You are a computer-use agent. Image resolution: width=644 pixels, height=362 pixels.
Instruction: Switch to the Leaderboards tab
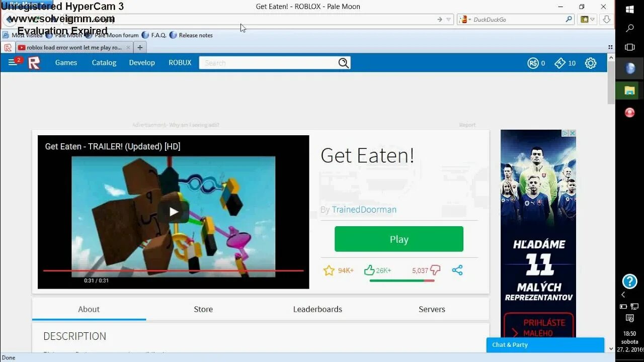coord(317,309)
